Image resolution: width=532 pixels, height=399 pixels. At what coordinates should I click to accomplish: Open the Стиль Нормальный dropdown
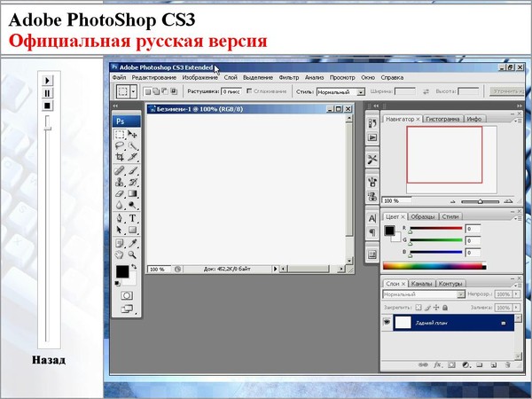[361, 92]
